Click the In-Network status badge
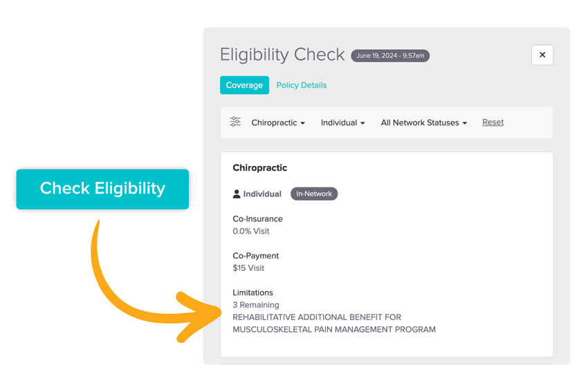The image size is (588, 392). [x=314, y=194]
